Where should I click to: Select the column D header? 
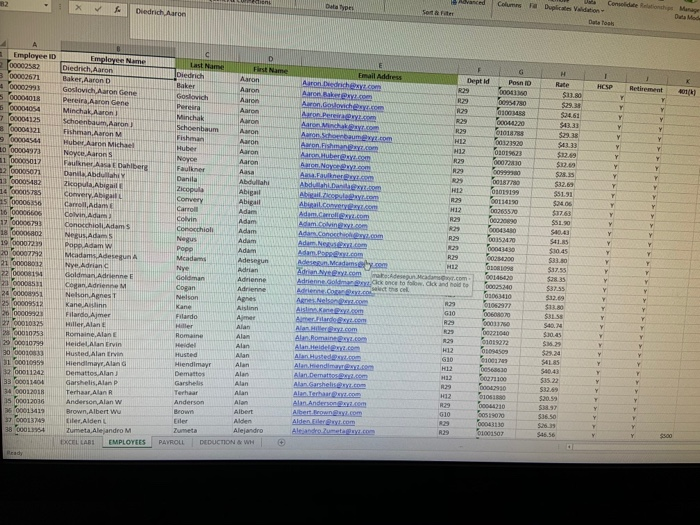[271, 59]
